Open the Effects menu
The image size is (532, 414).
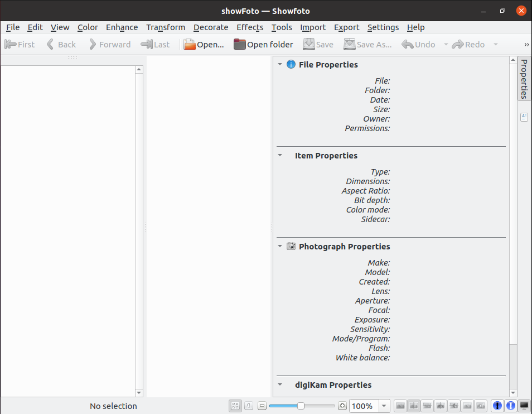point(249,27)
